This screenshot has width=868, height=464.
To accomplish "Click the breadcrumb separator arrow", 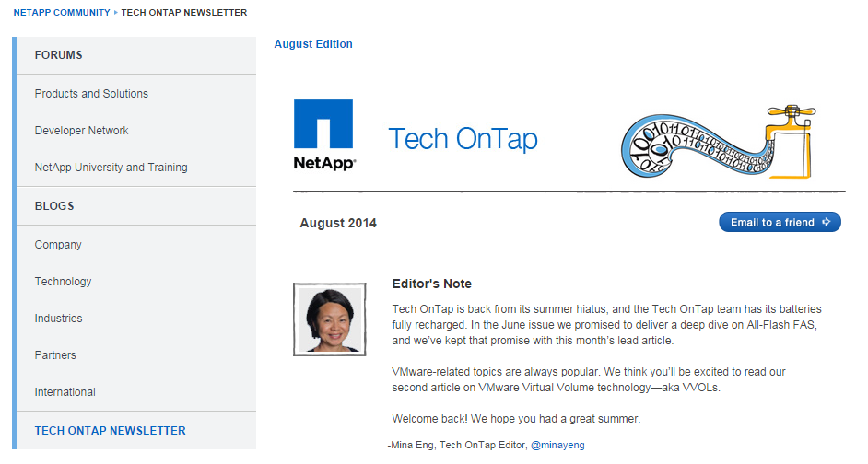I will [x=116, y=12].
